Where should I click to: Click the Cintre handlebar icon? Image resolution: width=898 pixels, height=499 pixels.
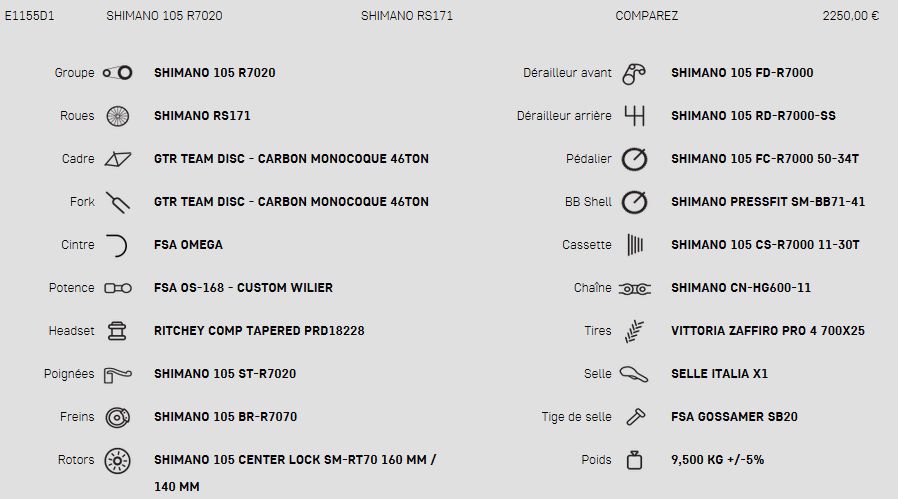click(117, 245)
